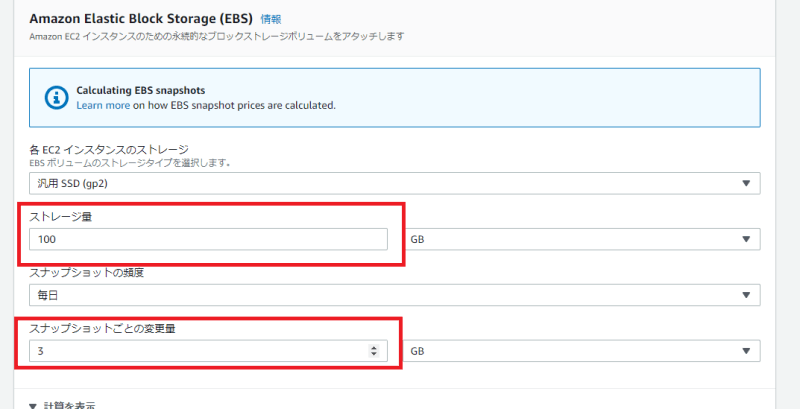The image size is (800, 409).
Task: Click the Calculating EBS snapshots title
Action: coord(141,90)
